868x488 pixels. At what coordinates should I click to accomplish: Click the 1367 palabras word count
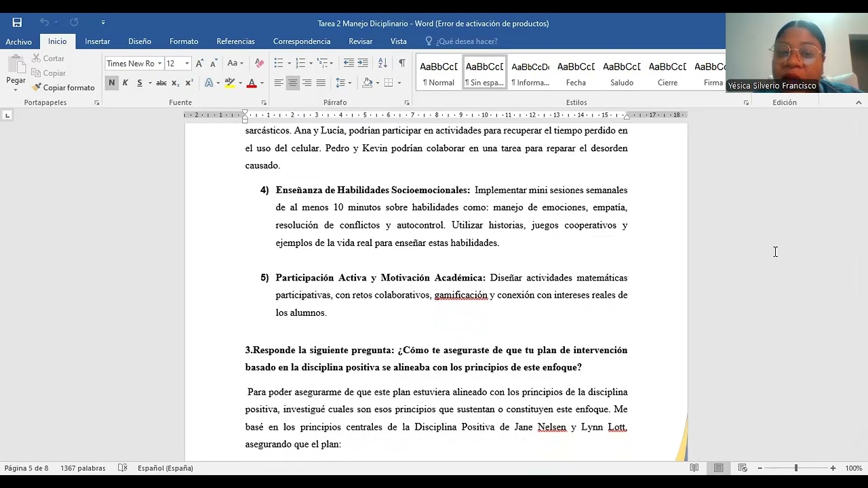pyautogui.click(x=83, y=468)
